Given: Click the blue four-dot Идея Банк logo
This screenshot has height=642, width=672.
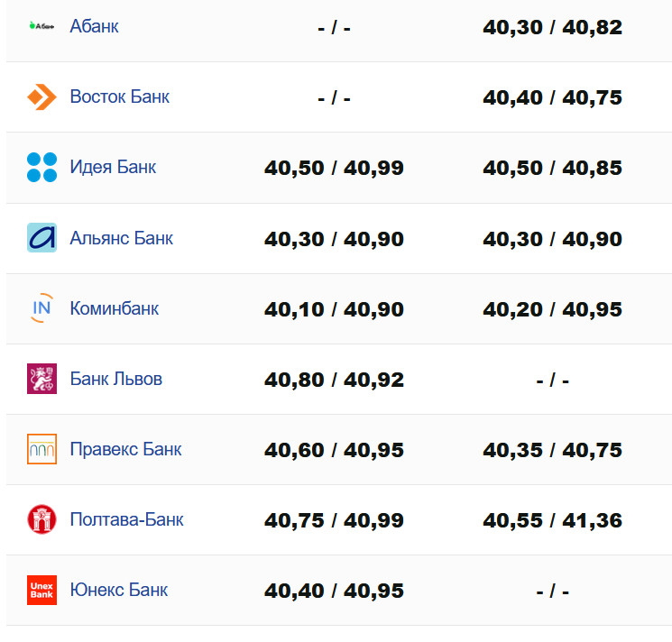Looking at the screenshot, I should (41, 167).
